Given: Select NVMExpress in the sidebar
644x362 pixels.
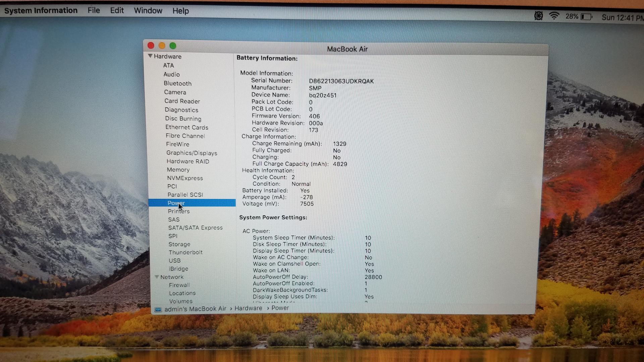Looking at the screenshot, I should (185, 178).
